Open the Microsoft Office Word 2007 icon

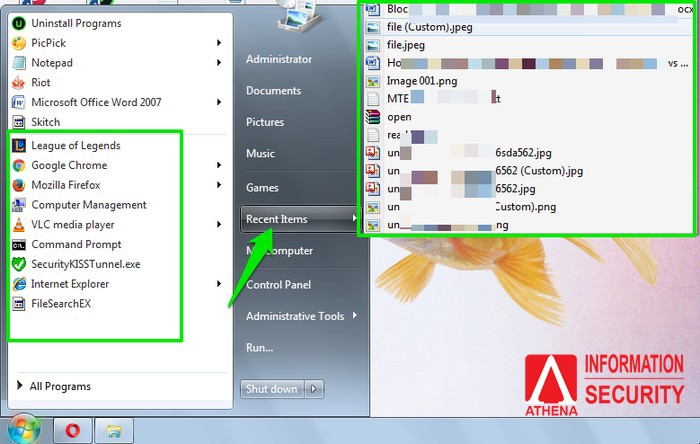(x=18, y=102)
